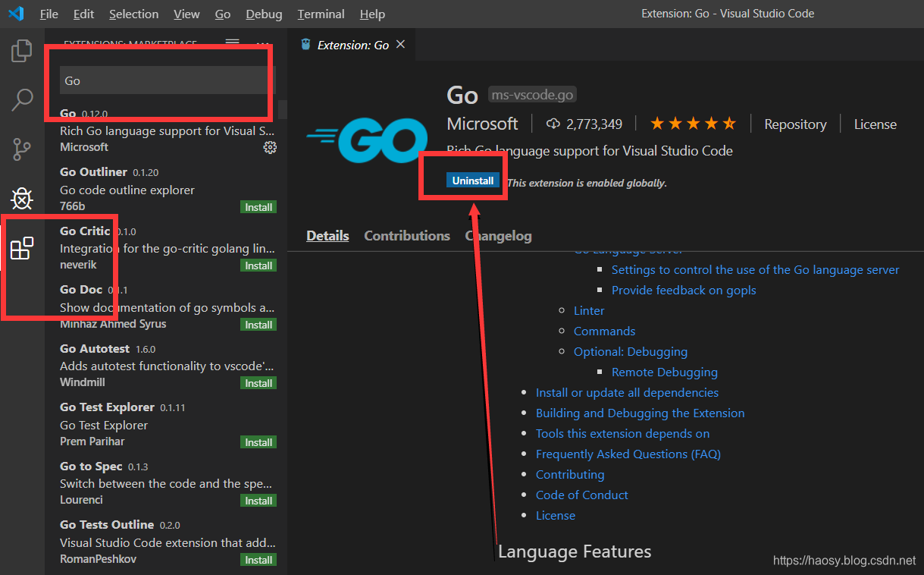Install the Go Autotest extension
924x575 pixels.
pos(258,383)
